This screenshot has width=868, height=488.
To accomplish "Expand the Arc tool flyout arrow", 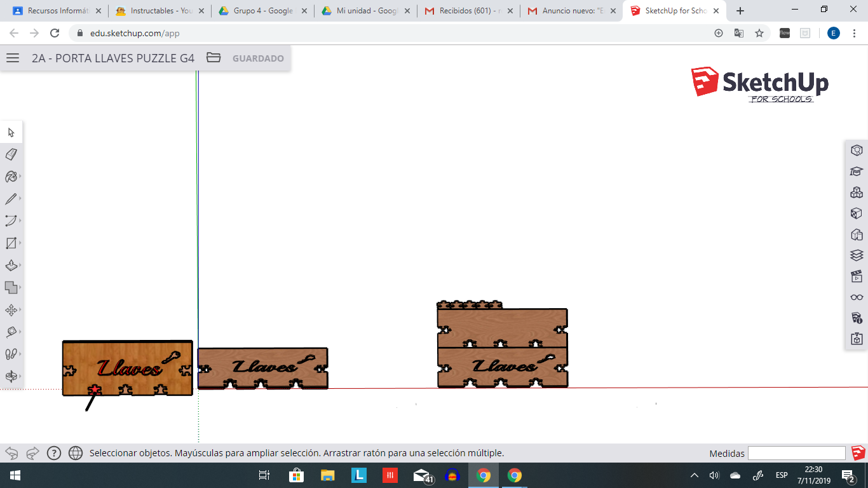I will 20,221.
